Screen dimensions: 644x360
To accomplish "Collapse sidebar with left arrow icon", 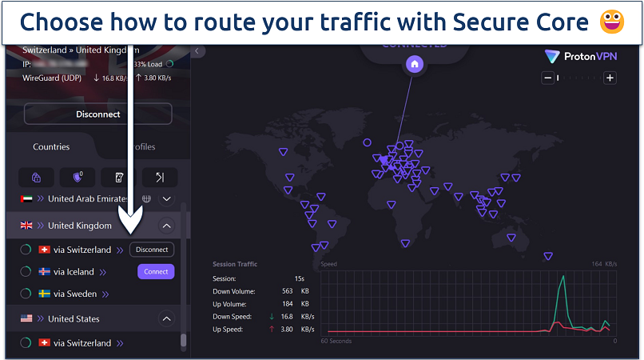I will point(197,51).
